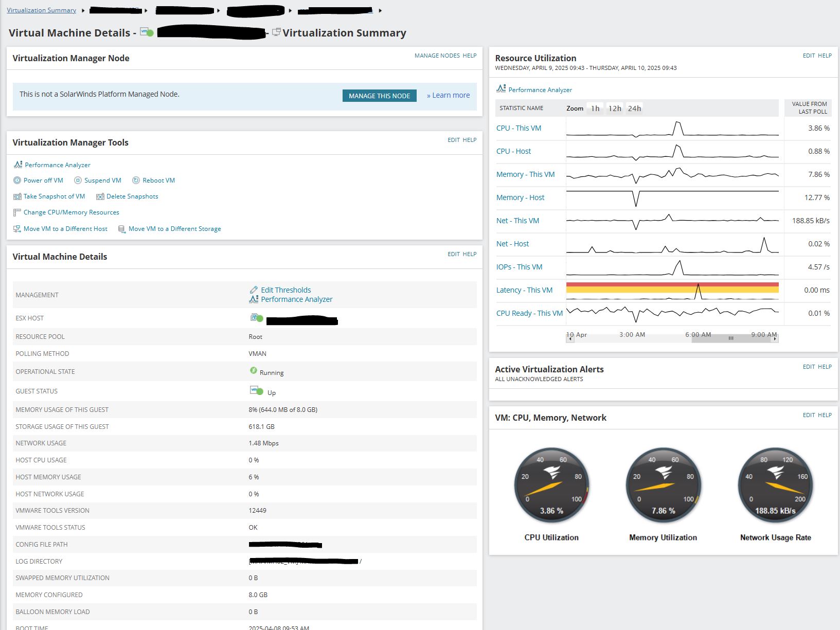This screenshot has height=630, width=840.
Task: Click the Suspend VM icon
Action: [x=78, y=181]
